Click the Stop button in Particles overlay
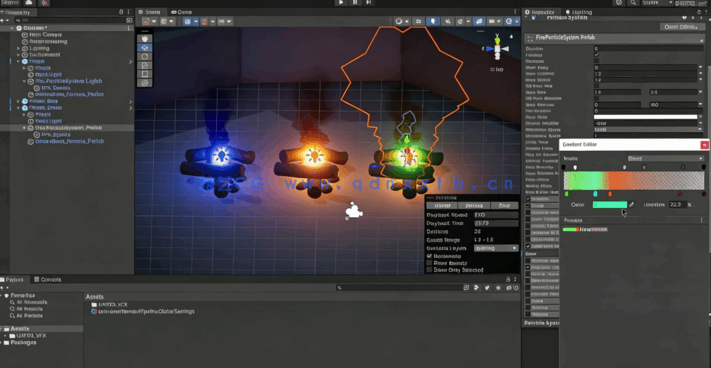 (504, 206)
